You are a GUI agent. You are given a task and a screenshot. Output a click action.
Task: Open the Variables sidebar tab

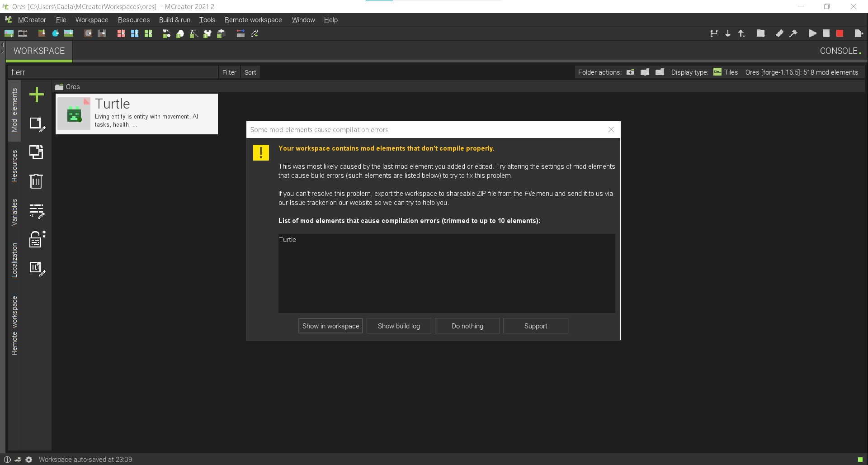pos(14,212)
